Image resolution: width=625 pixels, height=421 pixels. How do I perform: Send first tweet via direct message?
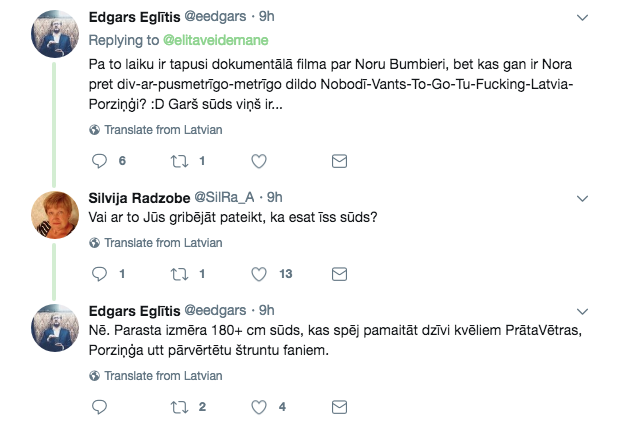(339, 160)
